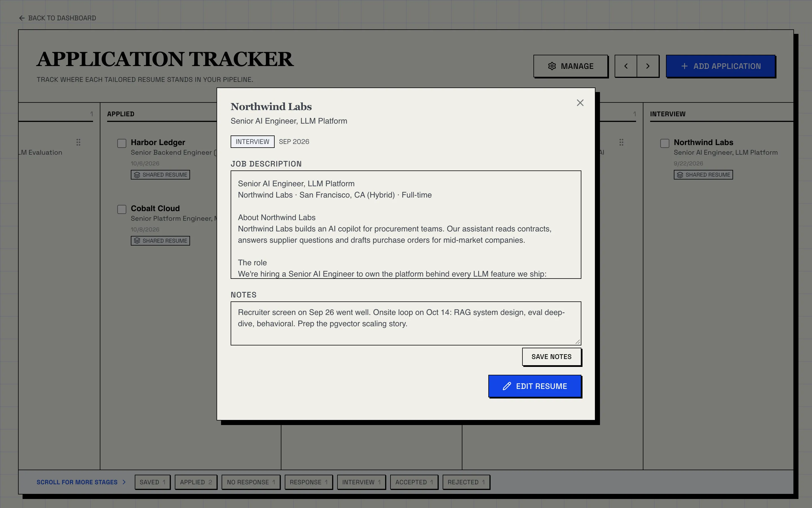Screen dimensions: 812x508
Task: Click the pencil icon on Edit Resume
Action: coord(507,386)
